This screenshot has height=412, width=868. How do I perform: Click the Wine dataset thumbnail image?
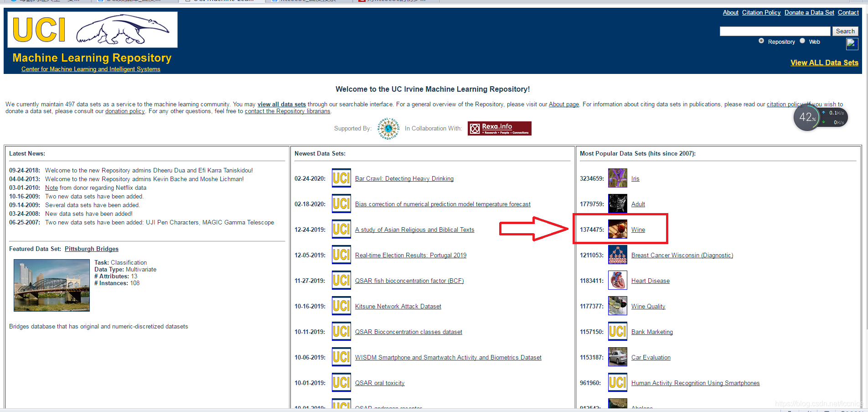tap(618, 229)
